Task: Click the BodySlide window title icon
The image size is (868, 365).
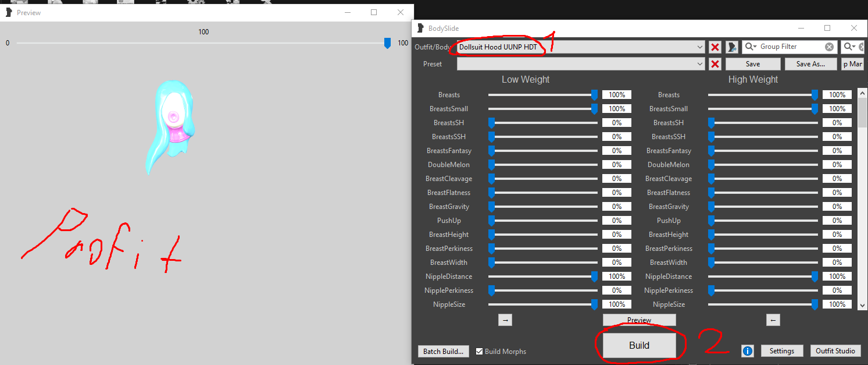Action: 420,28
